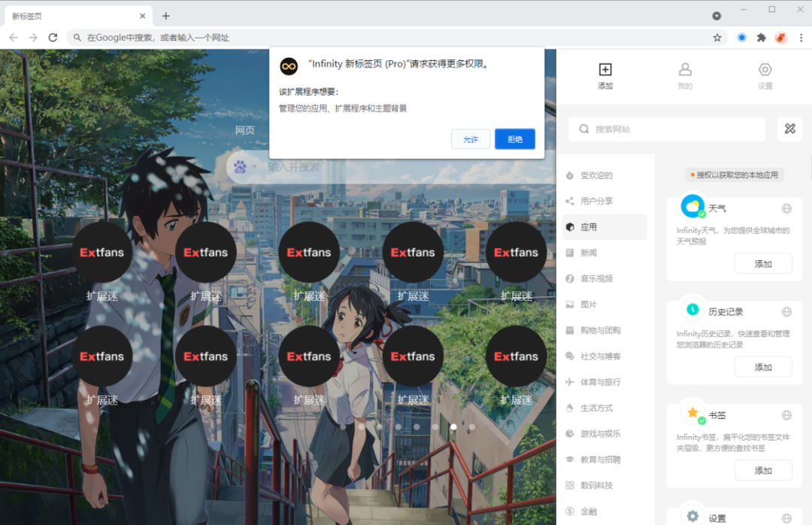Open the 设置 tab with the hexagon icon
812x525 pixels.
click(x=765, y=76)
